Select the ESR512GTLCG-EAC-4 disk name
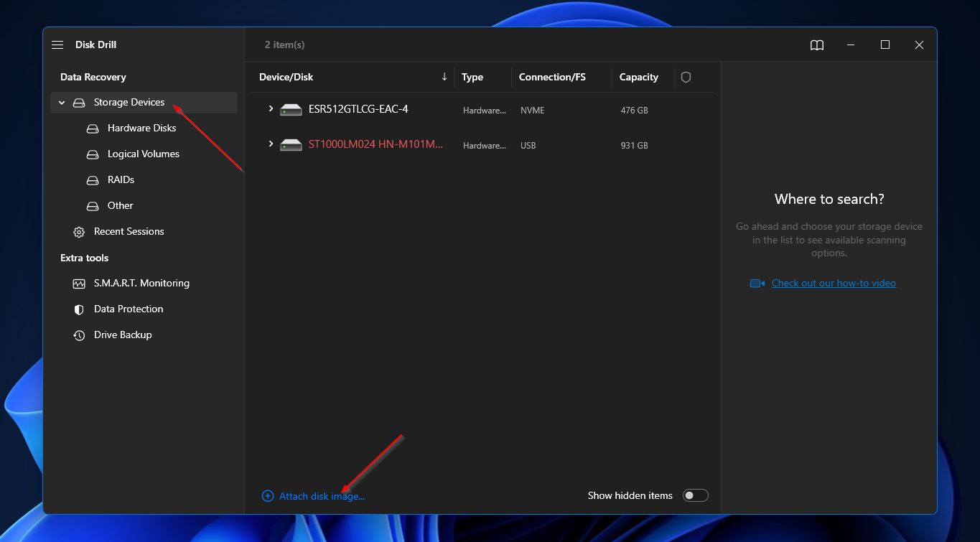This screenshot has height=542, width=980. 358,109
